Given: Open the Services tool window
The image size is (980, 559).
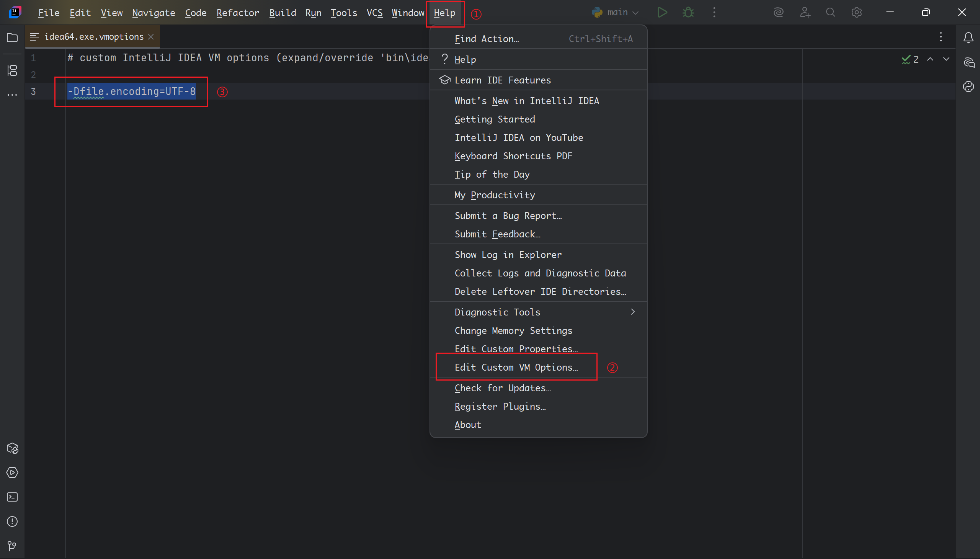Looking at the screenshot, I should [x=12, y=472].
